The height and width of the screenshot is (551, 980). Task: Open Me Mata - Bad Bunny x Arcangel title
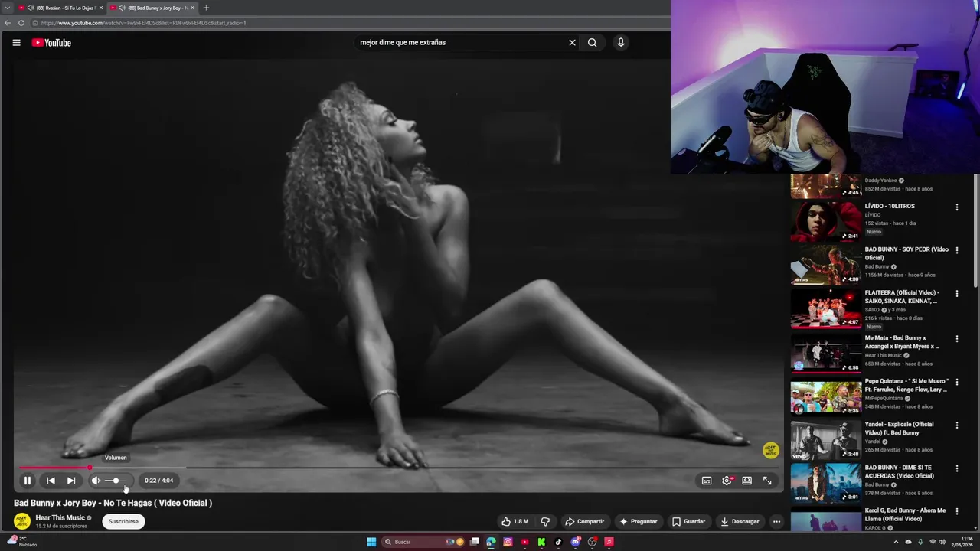[x=902, y=342]
